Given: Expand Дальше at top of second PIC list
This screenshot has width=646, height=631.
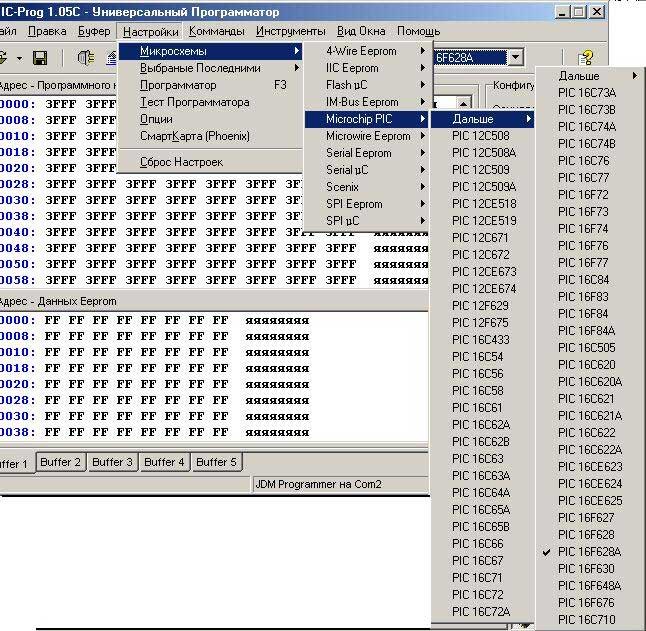Looking at the screenshot, I should [590, 76].
